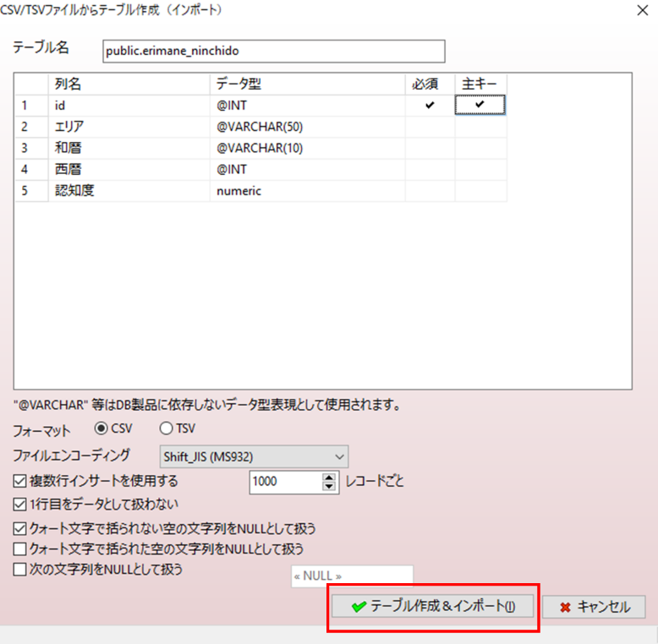Viewport: 658px width, 644px height.
Task: Click 主キー cell in 認知度 row
Action: click(x=480, y=191)
